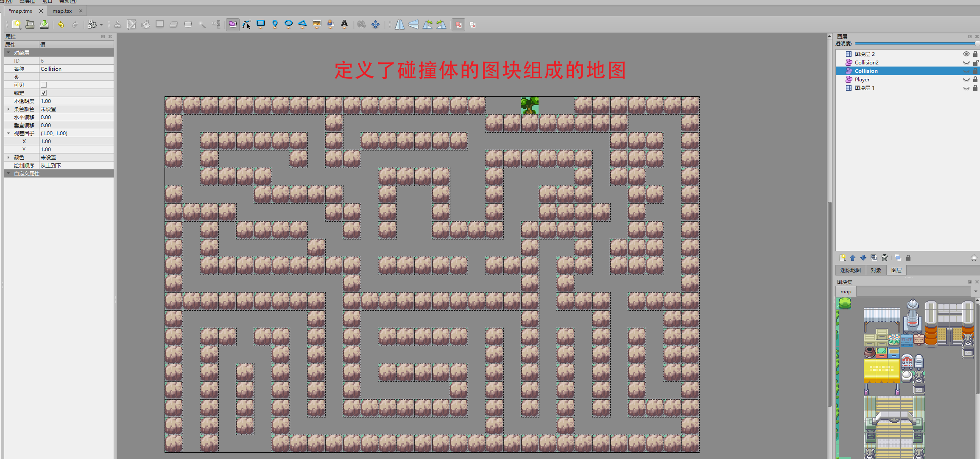This screenshot has width=980, height=459.
Task: Select the Edit Polygons tool
Action: tap(247, 25)
